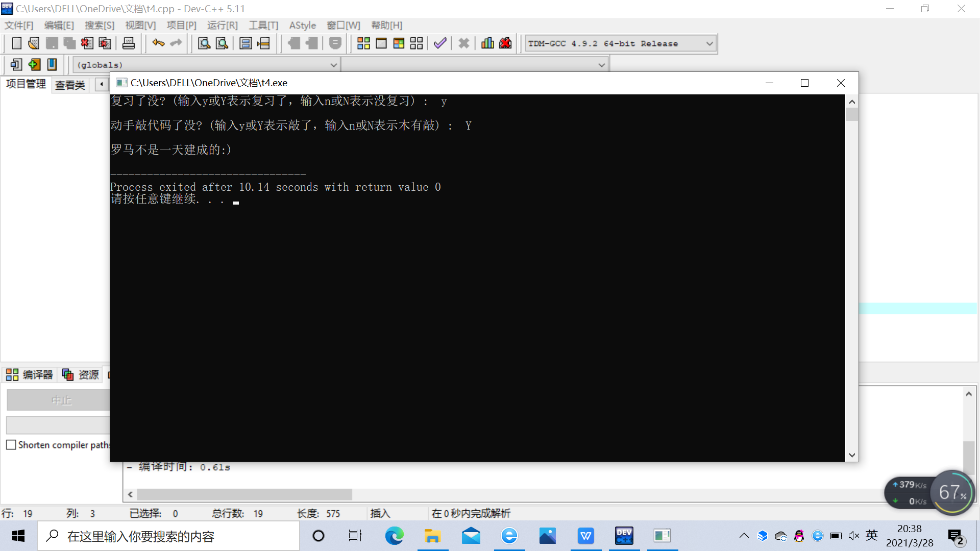Open the TDM-GCC compiler set dropdown
980x551 pixels.
pyautogui.click(x=709, y=44)
